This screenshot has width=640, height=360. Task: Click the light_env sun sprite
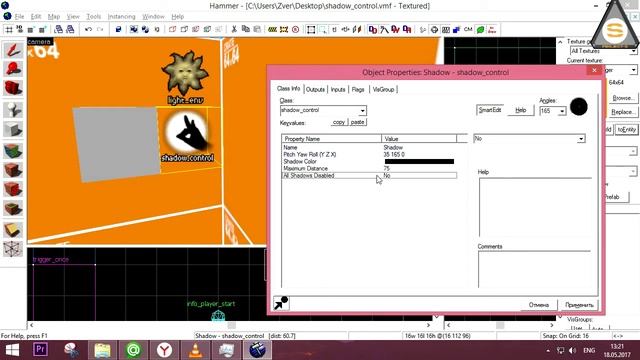click(x=185, y=73)
